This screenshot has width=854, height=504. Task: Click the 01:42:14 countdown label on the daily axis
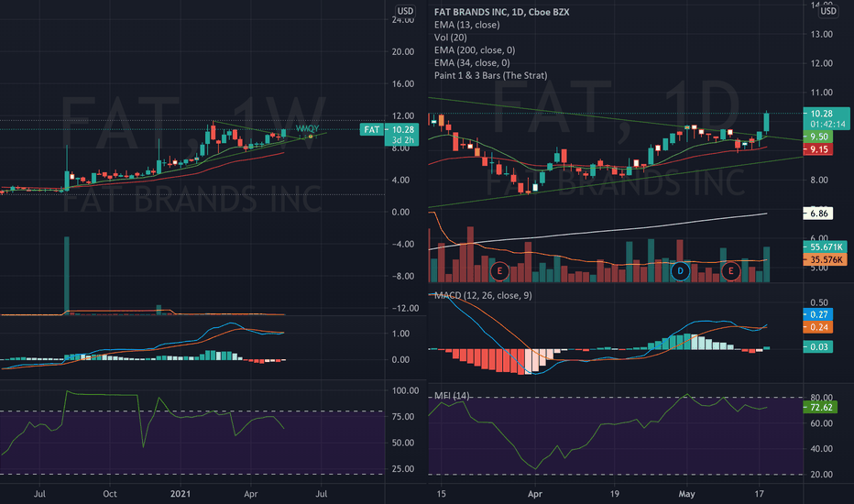click(x=827, y=125)
